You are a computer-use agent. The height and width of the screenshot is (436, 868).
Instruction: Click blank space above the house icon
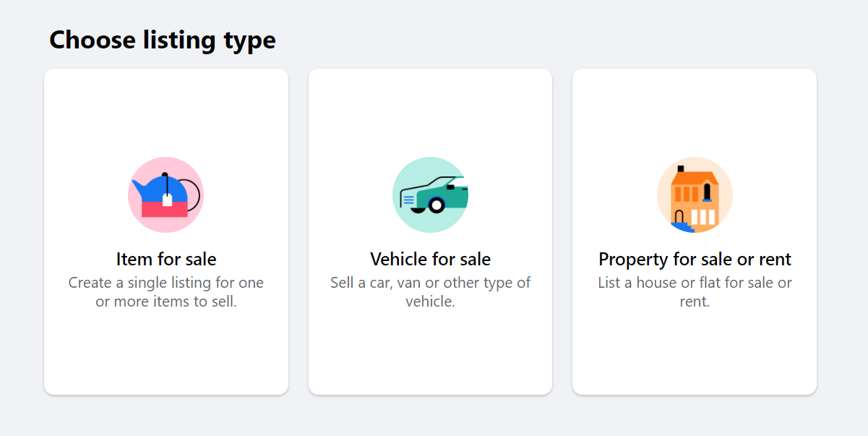tap(695, 112)
